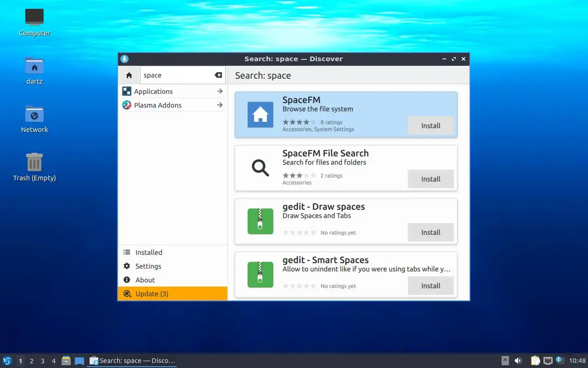Screen dimensions: 588x368
Task: Open the Settings section
Action: coord(173,266)
